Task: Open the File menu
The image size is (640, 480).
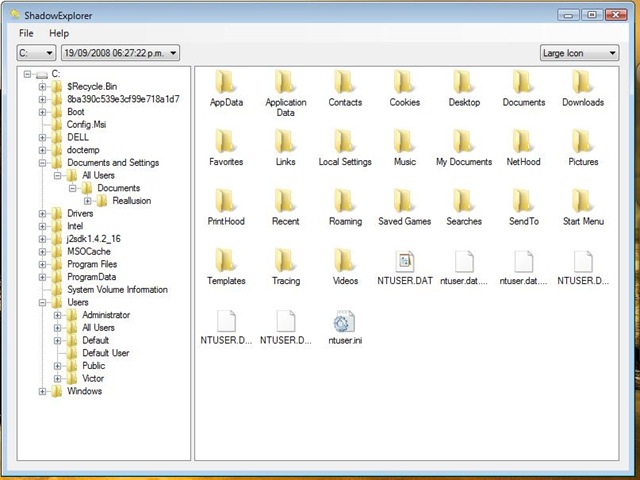Action: [26, 33]
